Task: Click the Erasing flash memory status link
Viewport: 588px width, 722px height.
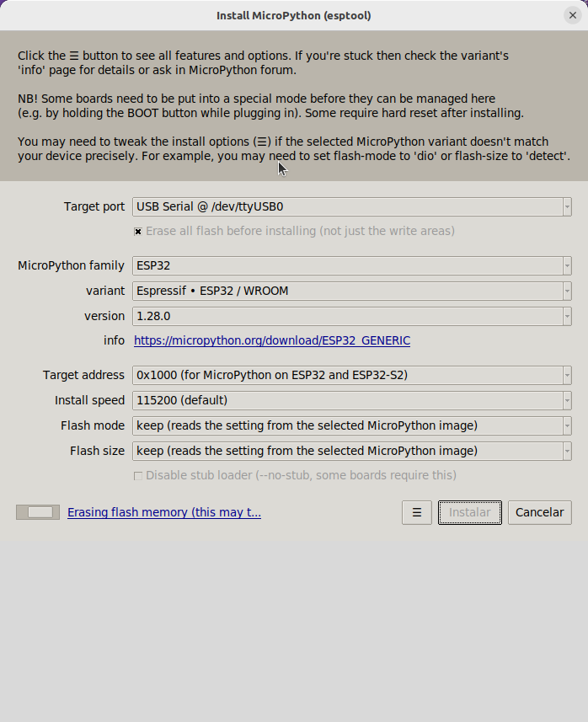Action: [x=164, y=512]
